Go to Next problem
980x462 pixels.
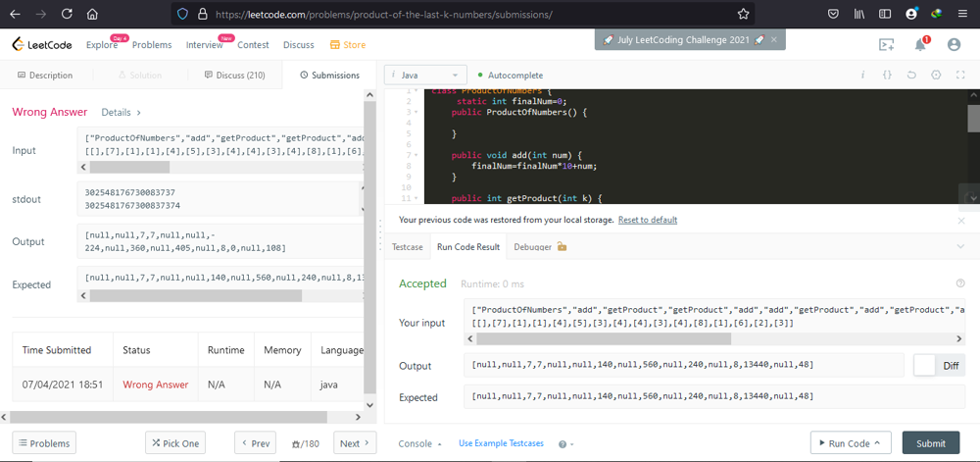point(355,443)
